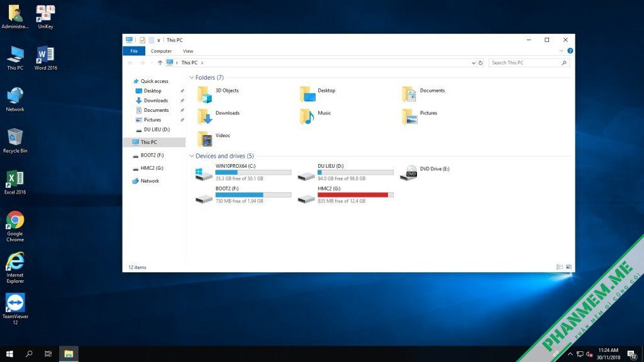Screen dimensions: 644x362
Task: Open the Music folder
Action: [316, 116]
